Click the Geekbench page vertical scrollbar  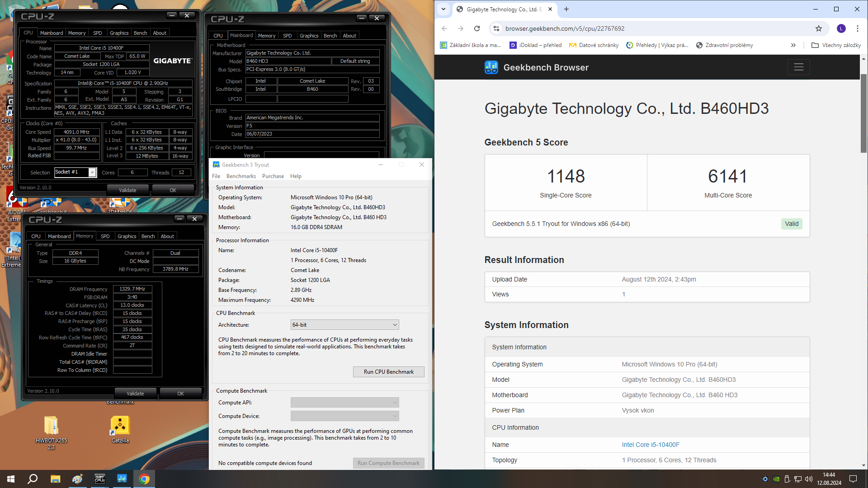(x=863, y=113)
